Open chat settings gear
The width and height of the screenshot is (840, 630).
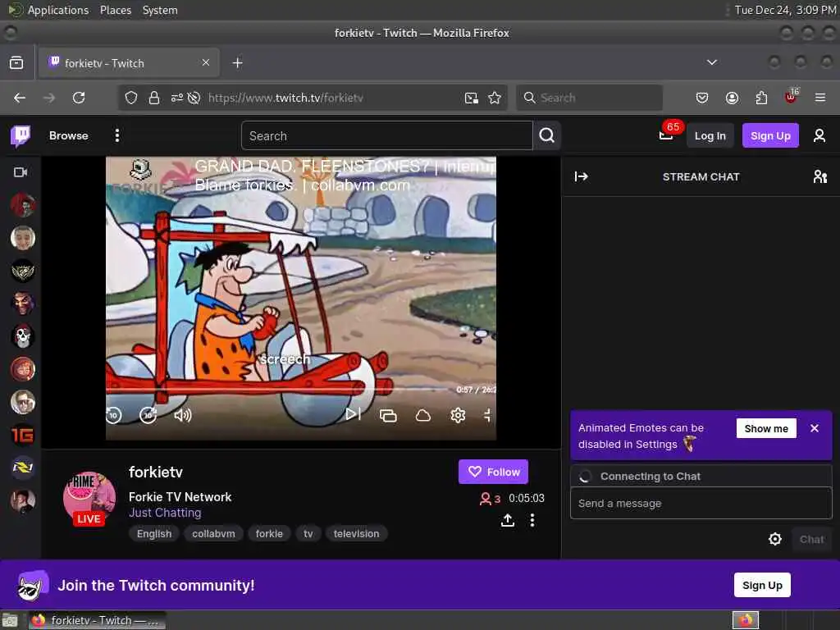774,539
